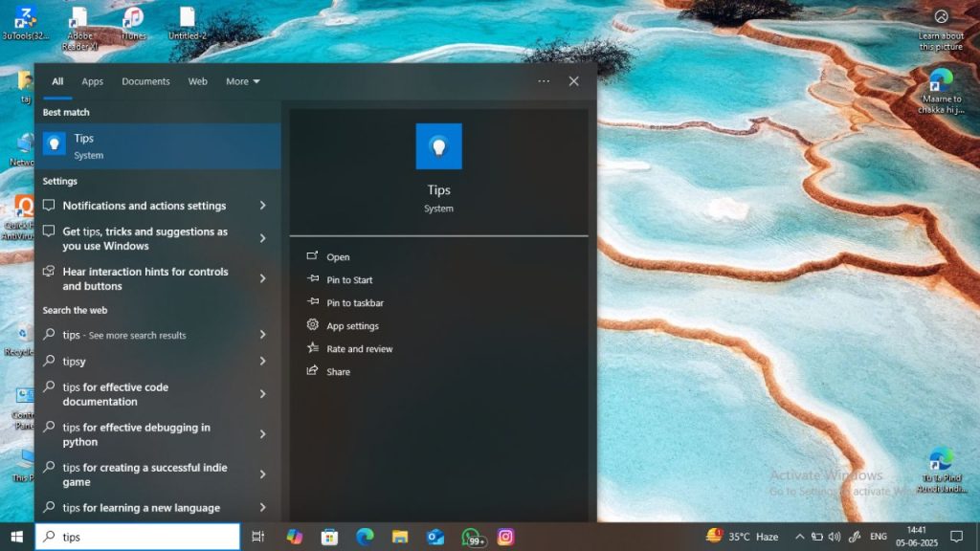
Task: Select the iTunes desktop icon
Action: (133, 24)
